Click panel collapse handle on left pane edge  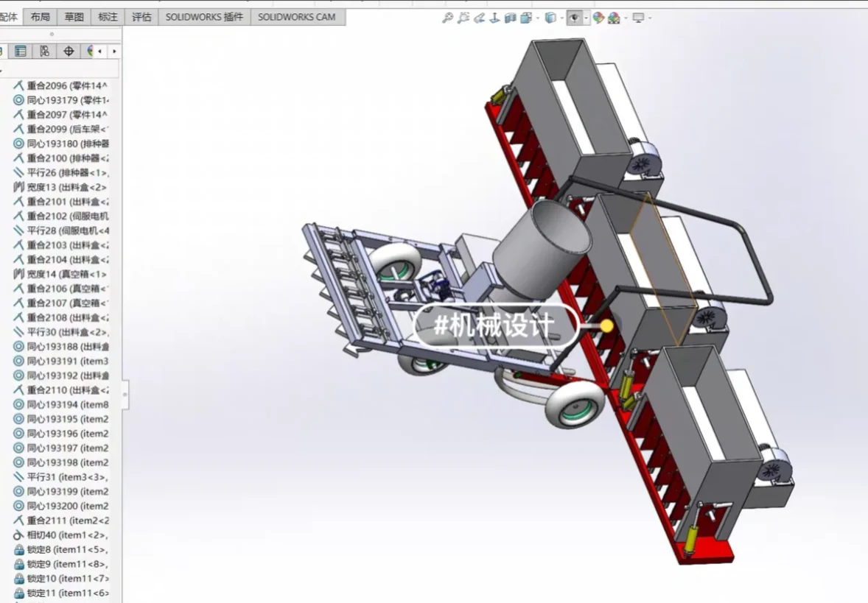coord(126,395)
